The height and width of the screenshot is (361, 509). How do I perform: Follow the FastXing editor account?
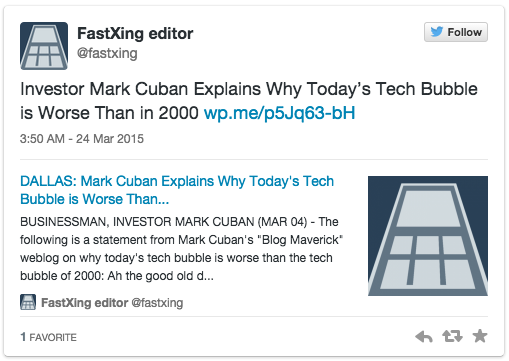(x=456, y=32)
